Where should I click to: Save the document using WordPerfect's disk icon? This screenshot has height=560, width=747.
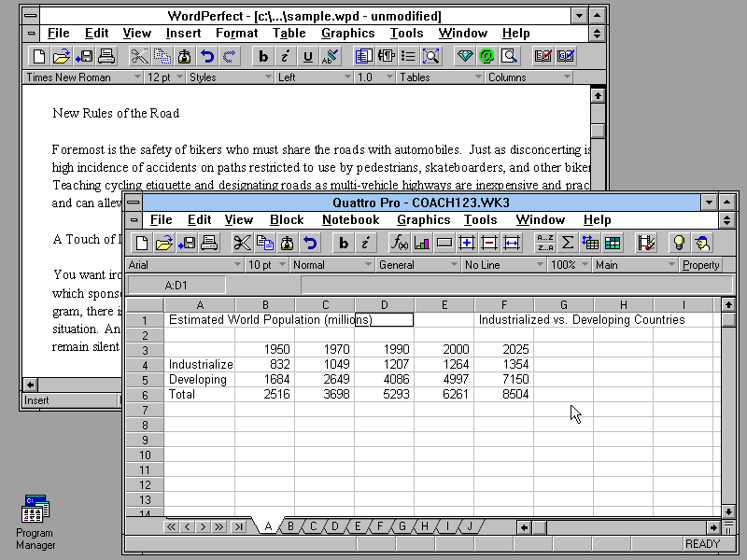(x=84, y=57)
